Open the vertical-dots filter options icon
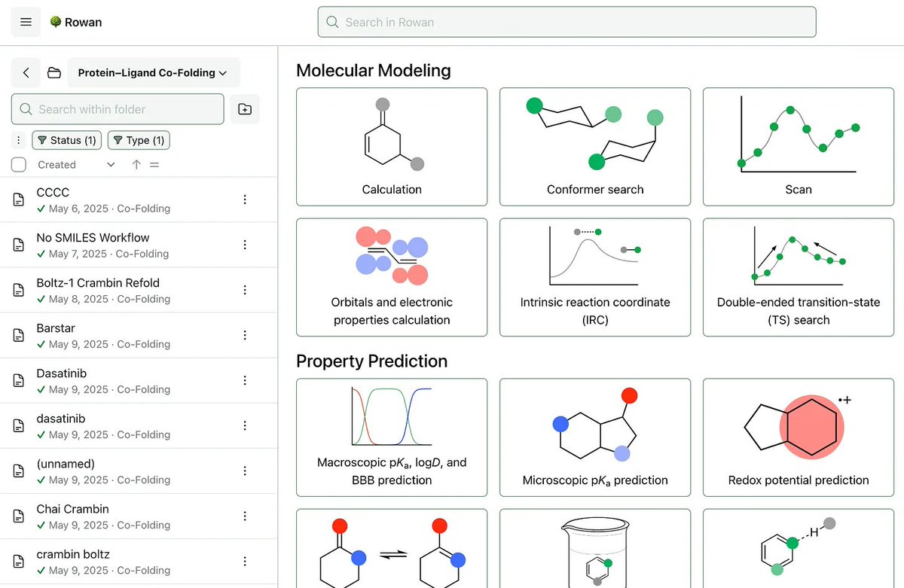This screenshot has height=588, width=904. [x=17, y=140]
